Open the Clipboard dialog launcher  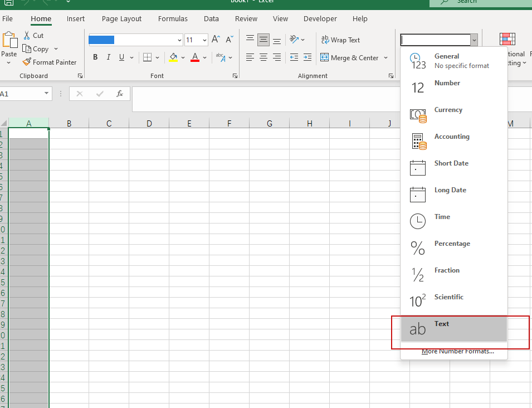[x=80, y=76]
